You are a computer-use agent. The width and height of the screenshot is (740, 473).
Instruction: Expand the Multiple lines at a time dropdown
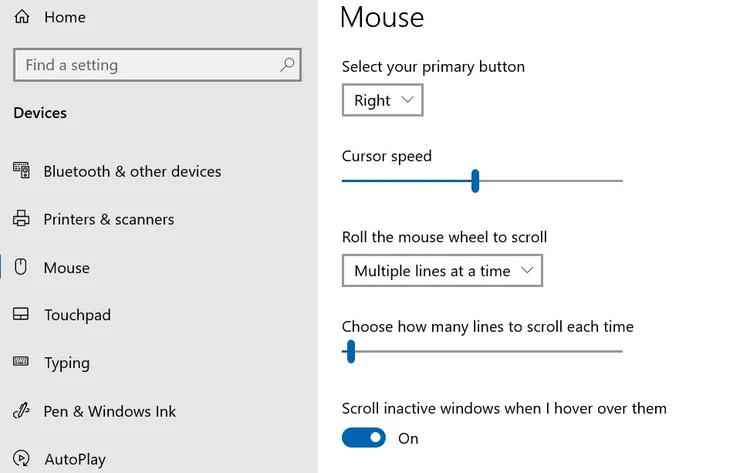(x=442, y=271)
